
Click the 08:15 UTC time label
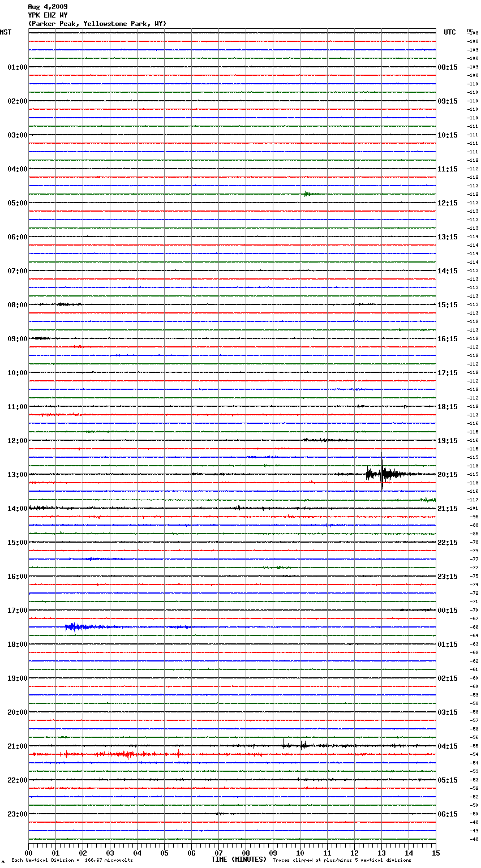448,67
